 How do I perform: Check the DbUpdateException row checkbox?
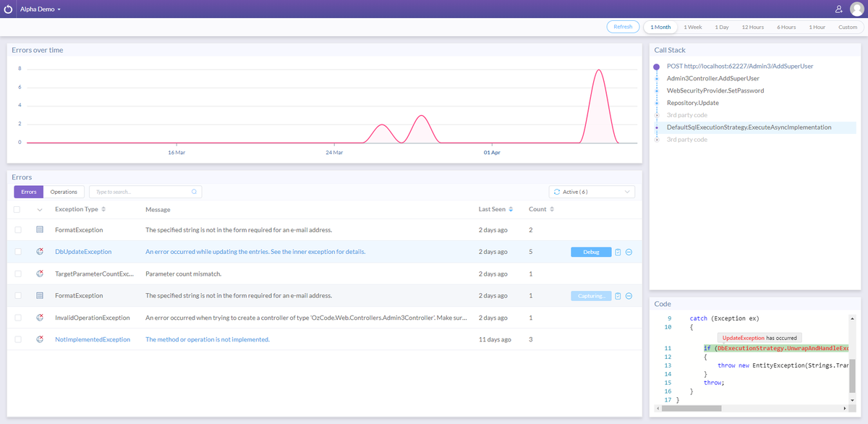click(18, 252)
